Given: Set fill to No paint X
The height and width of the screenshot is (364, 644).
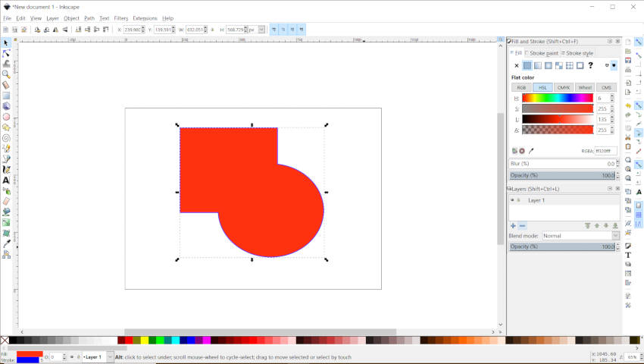Looking at the screenshot, I should [x=516, y=65].
